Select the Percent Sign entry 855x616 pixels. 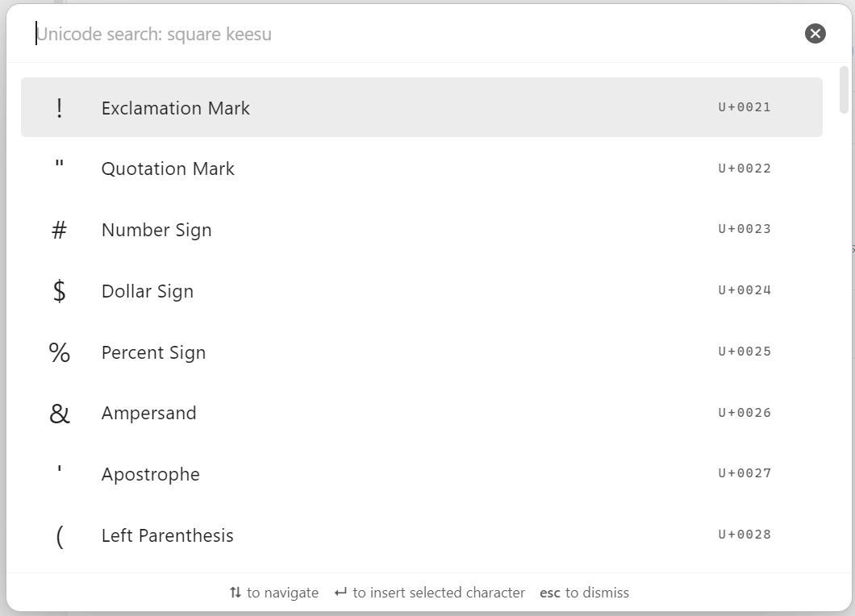pos(421,352)
